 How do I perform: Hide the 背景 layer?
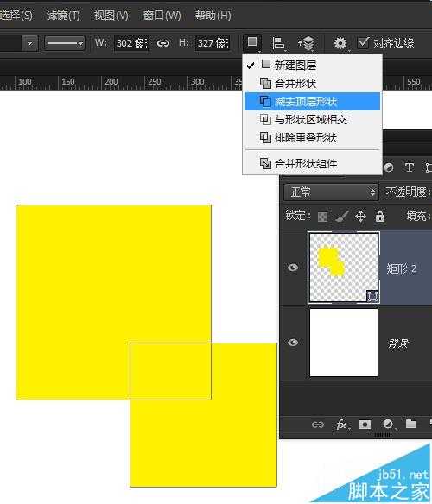[293, 343]
